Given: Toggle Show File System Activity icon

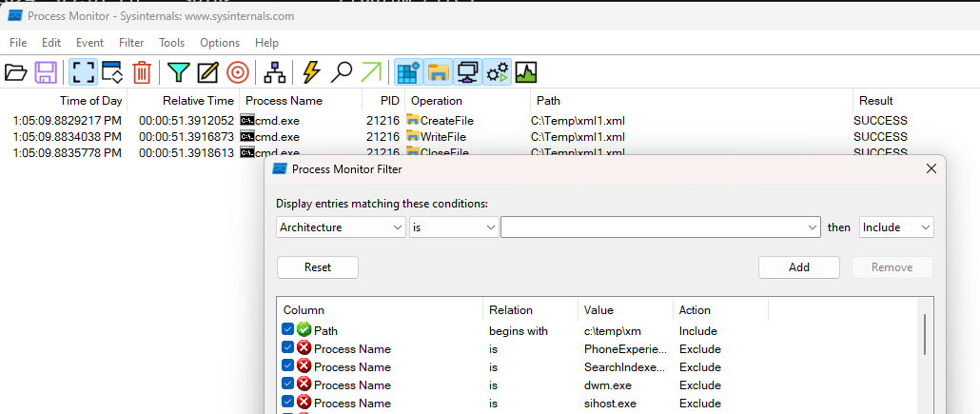Looking at the screenshot, I should tap(439, 72).
